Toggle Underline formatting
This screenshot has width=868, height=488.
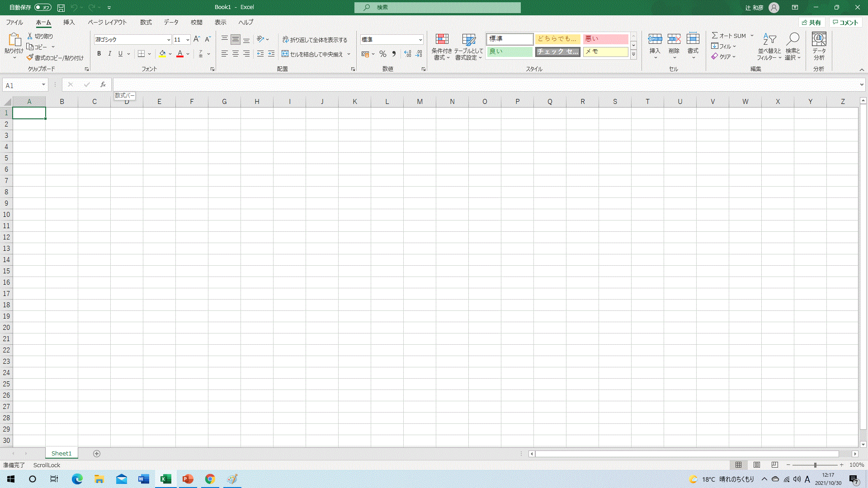tap(120, 54)
